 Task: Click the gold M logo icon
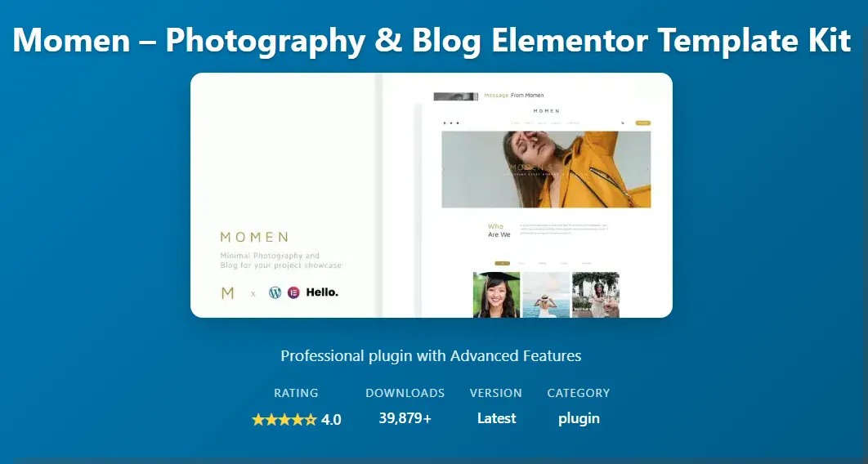coord(228,292)
